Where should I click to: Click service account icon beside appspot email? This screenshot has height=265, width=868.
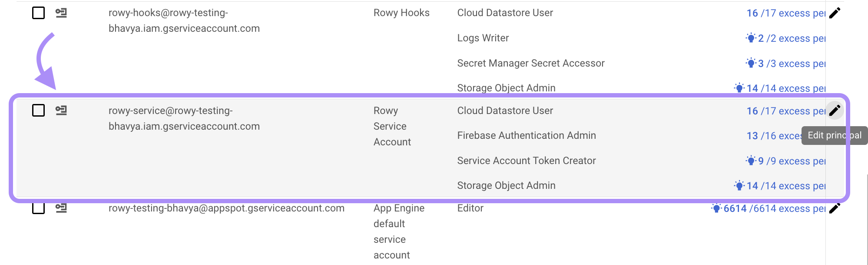pyautogui.click(x=61, y=208)
